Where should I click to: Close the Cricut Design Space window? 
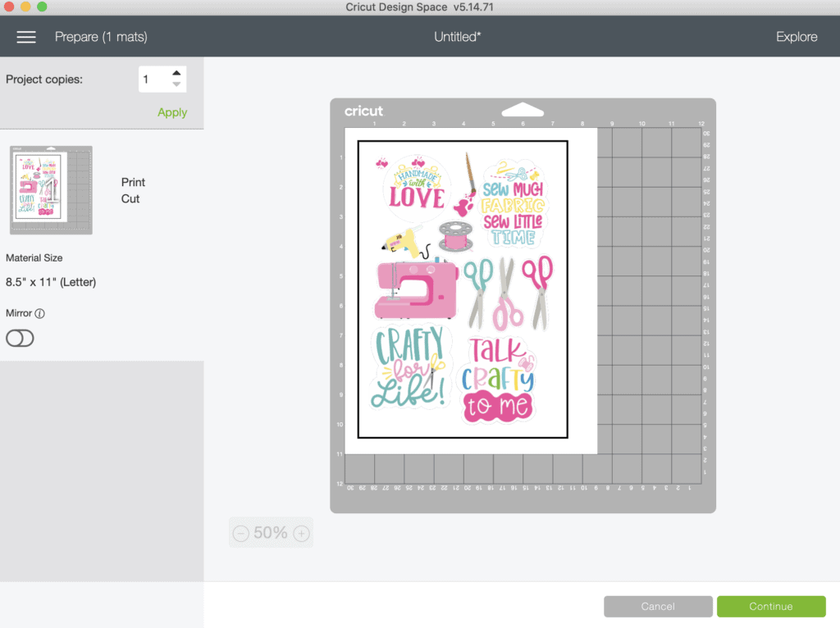pos(9,7)
